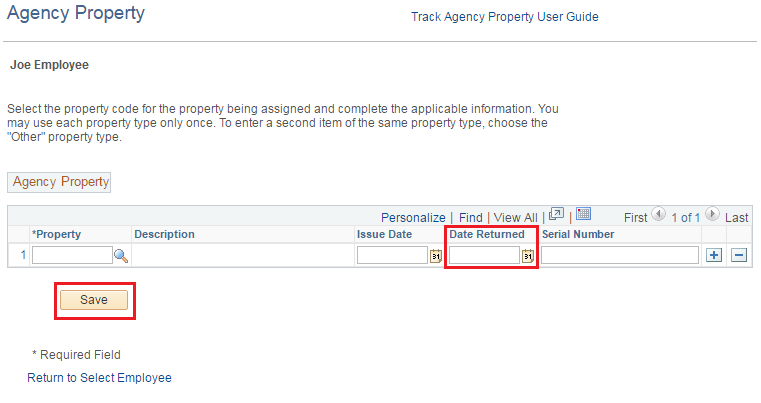Focus the Date Returned text field
The width and height of the screenshot is (761, 403).
click(x=484, y=256)
